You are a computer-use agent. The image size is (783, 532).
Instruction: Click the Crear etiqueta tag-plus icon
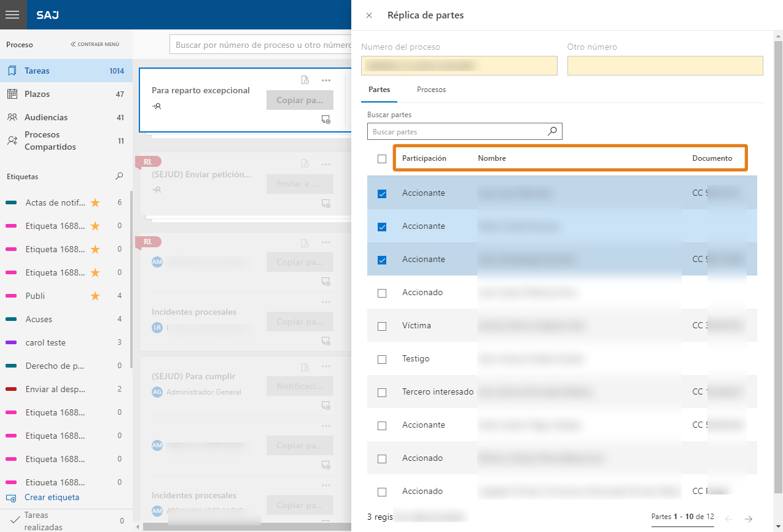11,498
